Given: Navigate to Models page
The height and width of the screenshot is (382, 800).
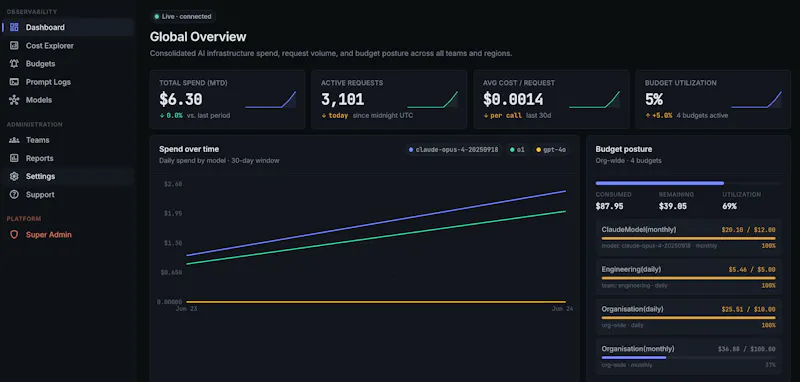Looking at the screenshot, I should [68, 100].
